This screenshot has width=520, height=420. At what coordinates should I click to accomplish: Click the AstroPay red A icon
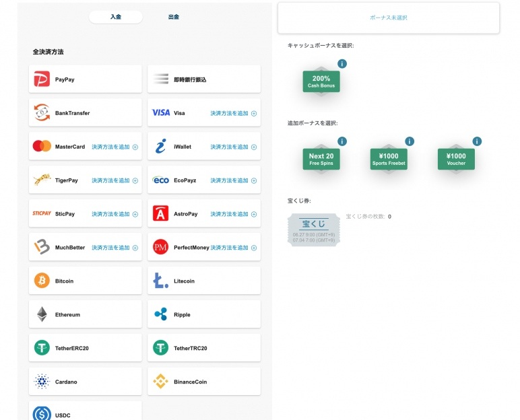161,213
